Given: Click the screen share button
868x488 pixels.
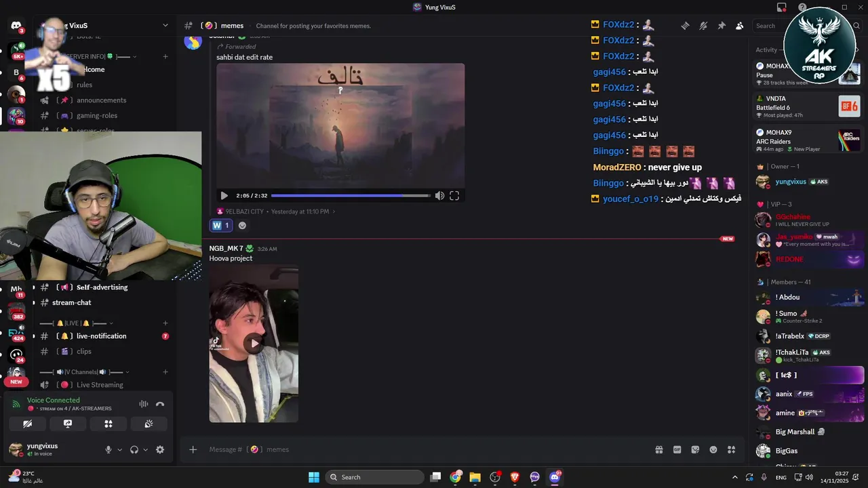Looking at the screenshot, I should point(68,424).
